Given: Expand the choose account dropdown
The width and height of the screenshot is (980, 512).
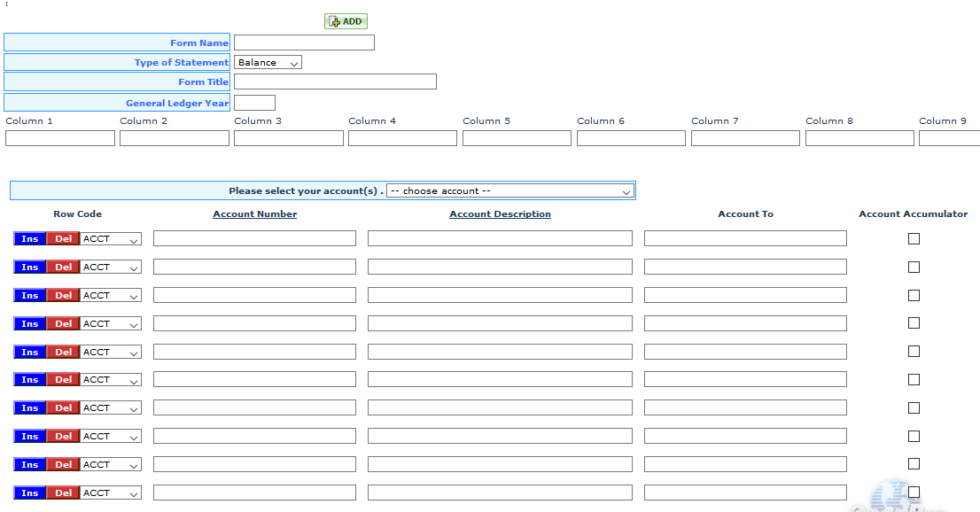Looking at the screenshot, I should (x=510, y=191).
